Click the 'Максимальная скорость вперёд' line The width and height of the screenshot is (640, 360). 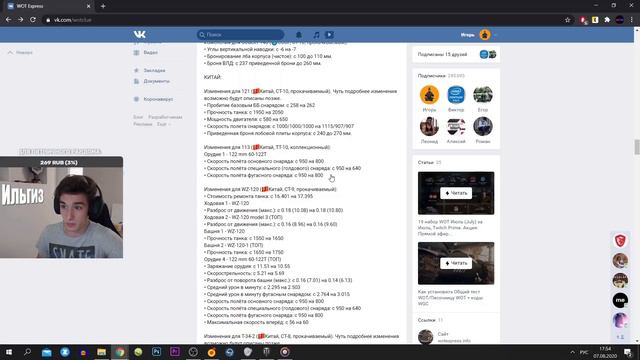click(256, 322)
